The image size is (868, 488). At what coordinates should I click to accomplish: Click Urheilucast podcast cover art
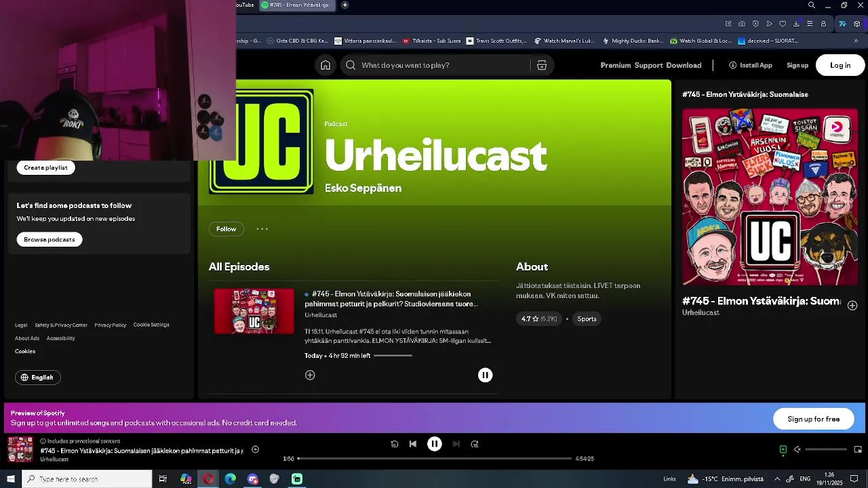point(261,142)
